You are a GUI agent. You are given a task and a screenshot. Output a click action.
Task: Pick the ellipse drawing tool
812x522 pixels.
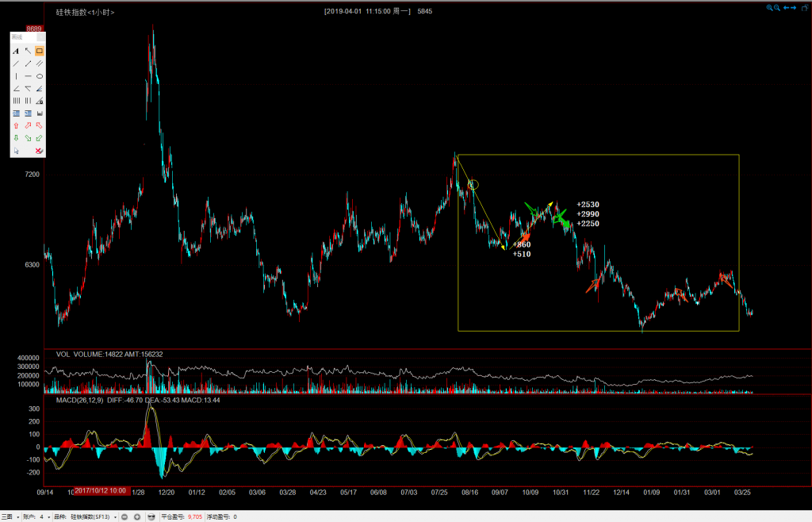click(40, 76)
